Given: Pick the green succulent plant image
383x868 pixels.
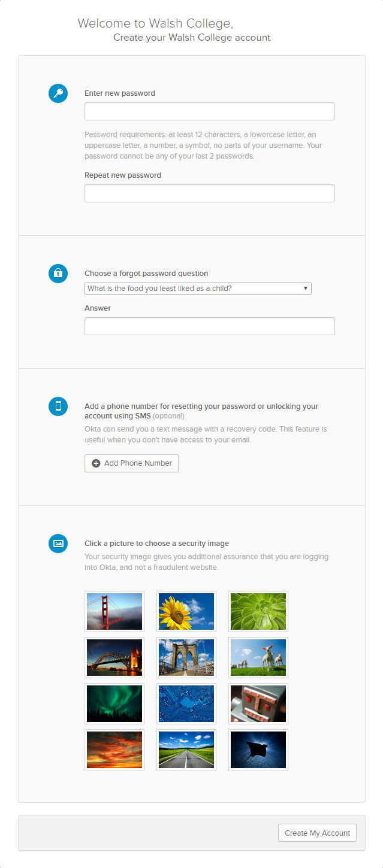Looking at the screenshot, I should coord(258,611).
